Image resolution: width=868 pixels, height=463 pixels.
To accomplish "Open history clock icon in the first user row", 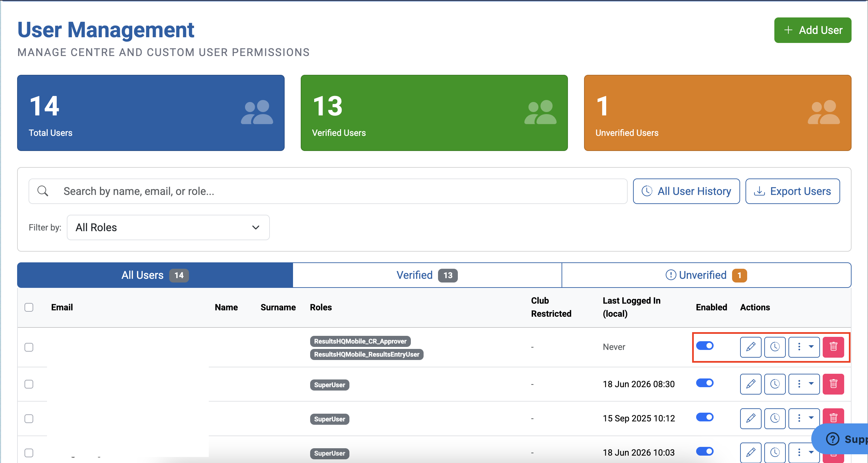I will (x=775, y=347).
